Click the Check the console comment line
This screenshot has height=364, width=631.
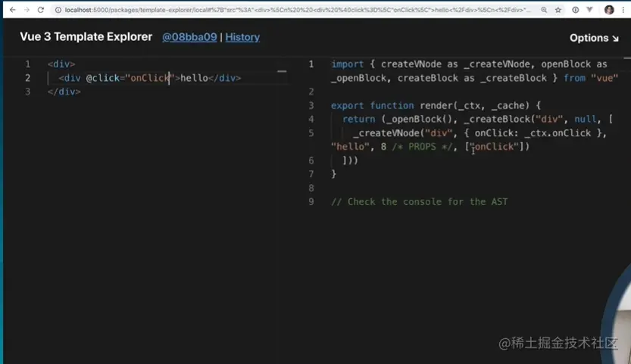(420, 202)
